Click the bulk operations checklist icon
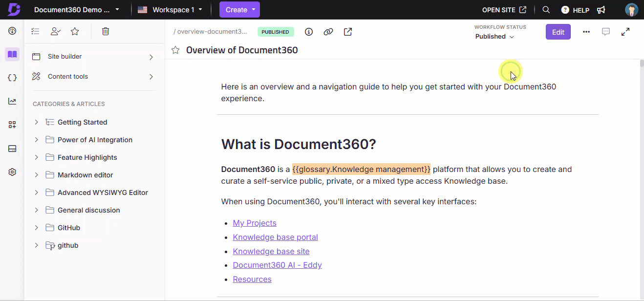This screenshot has width=644, height=301. point(35,31)
